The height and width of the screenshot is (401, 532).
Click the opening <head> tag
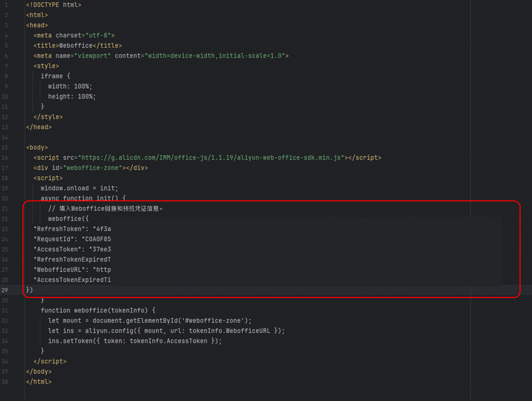pos(37,25)
